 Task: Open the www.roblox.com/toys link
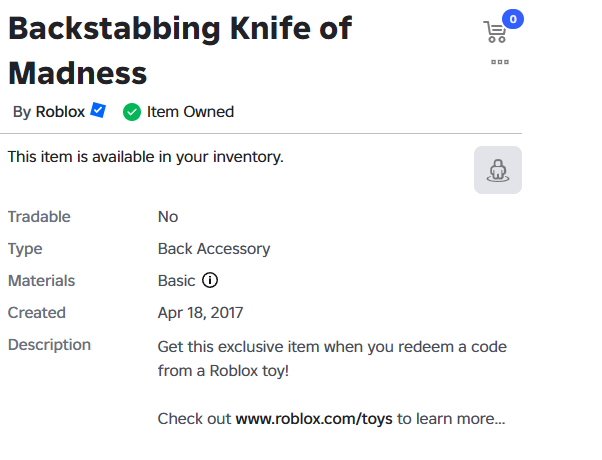[314, 418]
